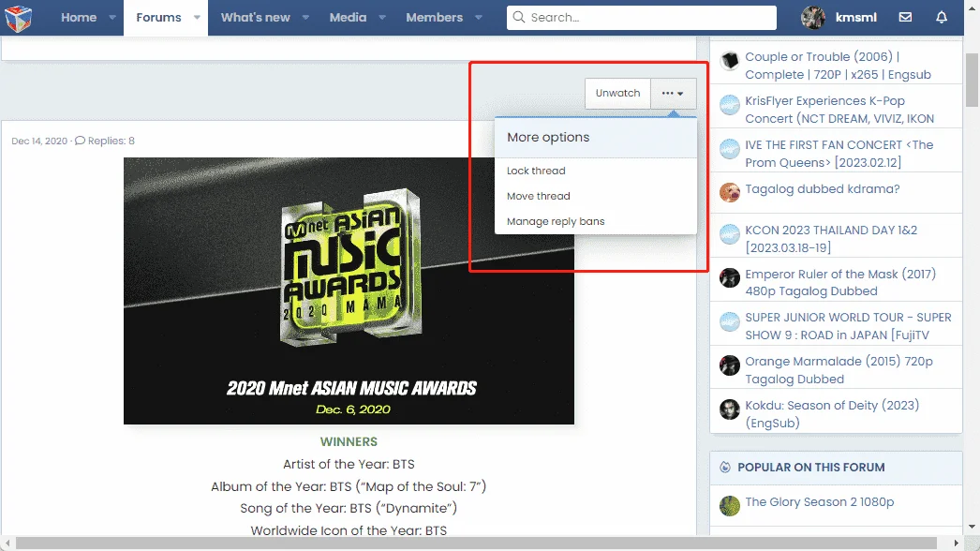This screenshot has width=980, height=551.
Task: Open IVE The First Fan Concert link
Action: click(x=839, y=154)
